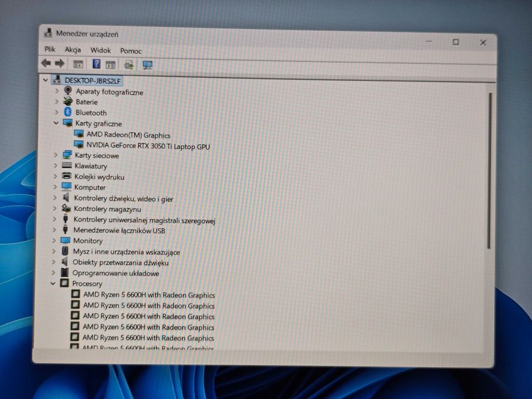Click the Karty graficzne display icon

click(x=68, y=123)
